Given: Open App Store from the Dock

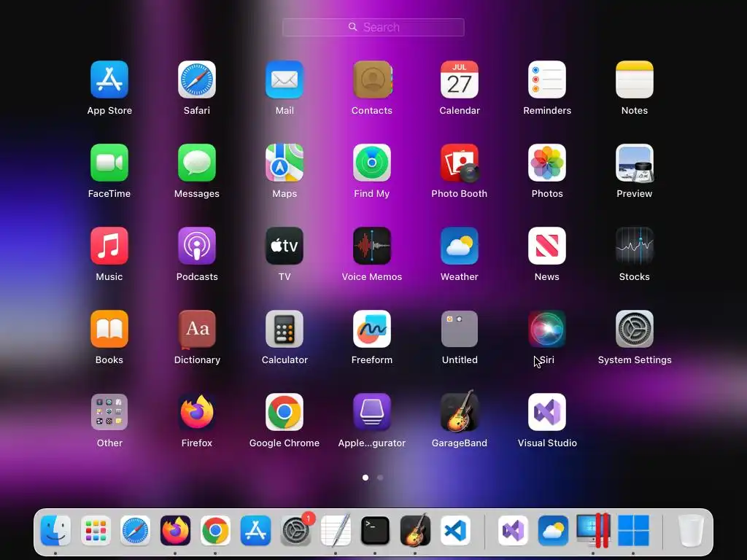Looking at the screenshot, I should click(255, 530).
